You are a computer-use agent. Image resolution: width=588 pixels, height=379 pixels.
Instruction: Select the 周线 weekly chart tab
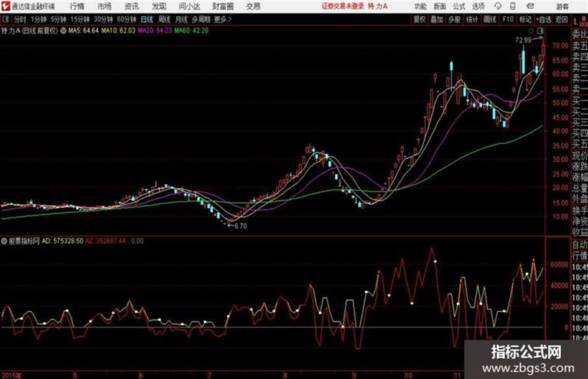click(164, 19)
